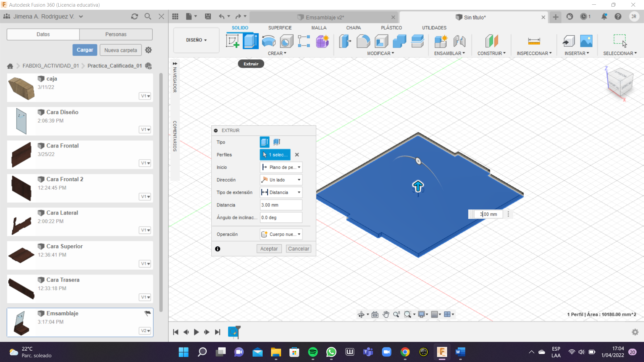
Task: Open data panel settings gear
Action: click(148, 50)
